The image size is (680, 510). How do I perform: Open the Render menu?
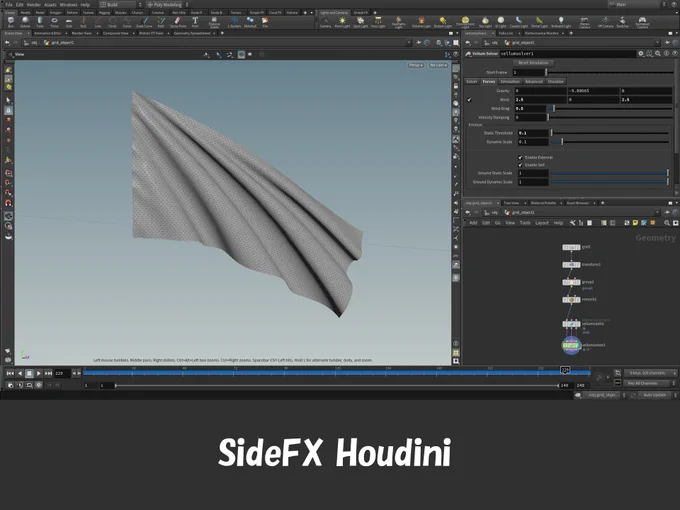pos(33,5)
